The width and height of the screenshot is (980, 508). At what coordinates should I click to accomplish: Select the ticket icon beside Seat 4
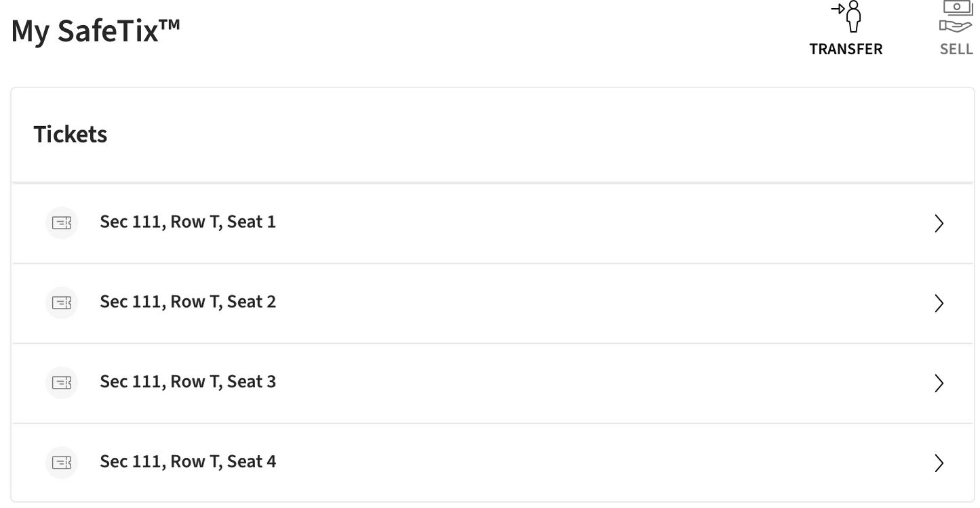point(62,463)
